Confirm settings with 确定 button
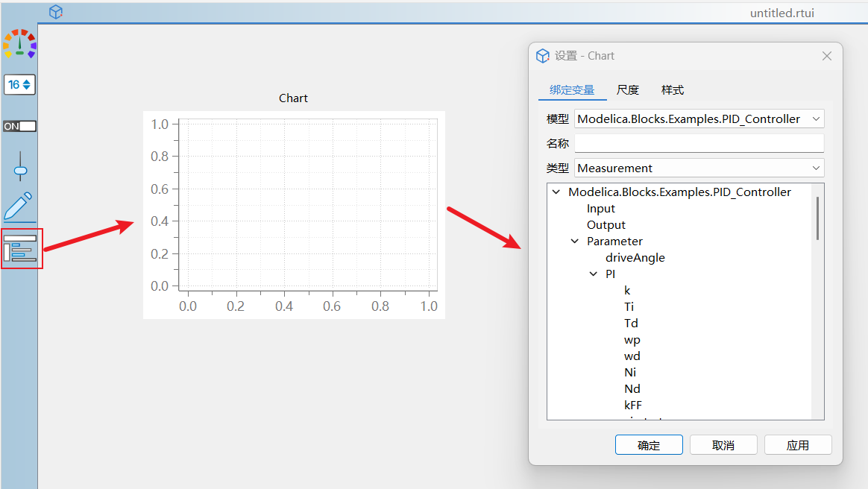Image resolution: width=868 pixels, height=489 pixels. pyautogui.click(x=649, y=445)
